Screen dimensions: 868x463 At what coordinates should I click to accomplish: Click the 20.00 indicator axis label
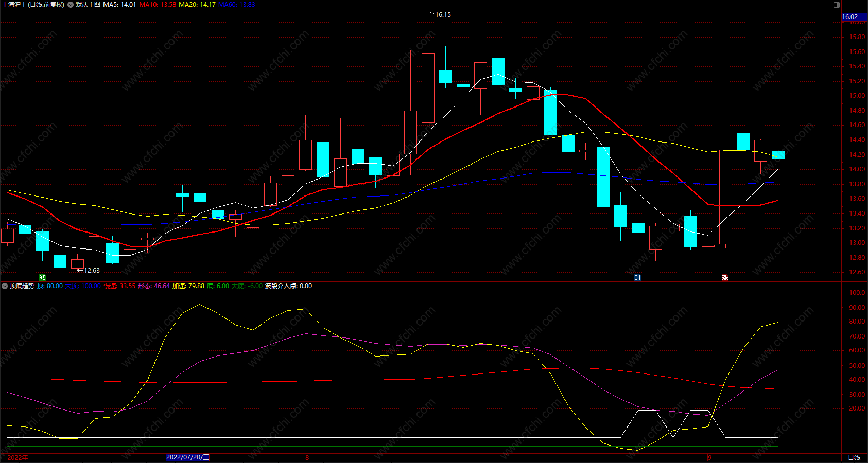(857, 408)
